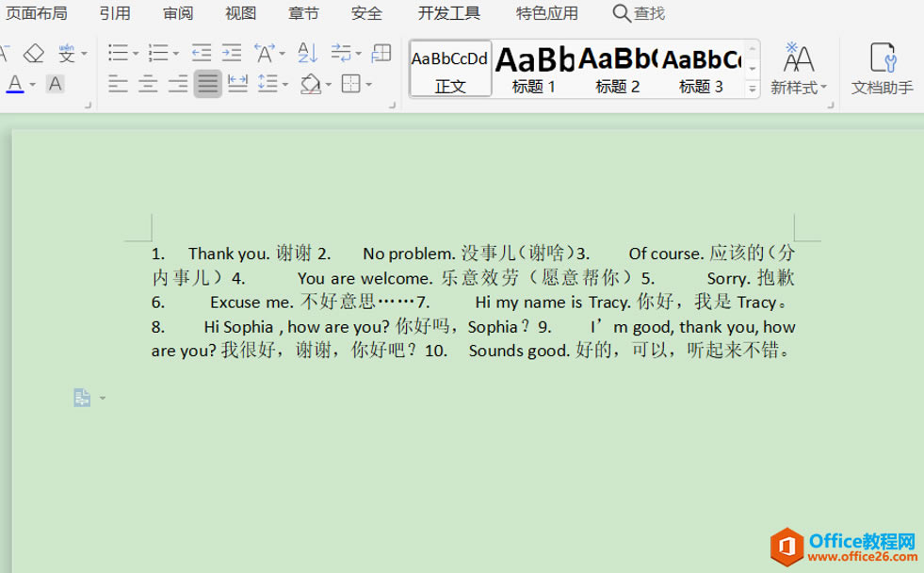The width and height of the screenshot is (924, 573).
Task: Open the borders dropdown arrow
Action: (x=369, y=84)
